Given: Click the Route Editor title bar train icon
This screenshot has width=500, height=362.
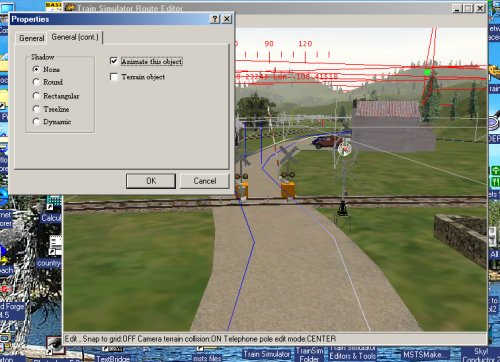Looking at the screenshot, I should point(69,8).
